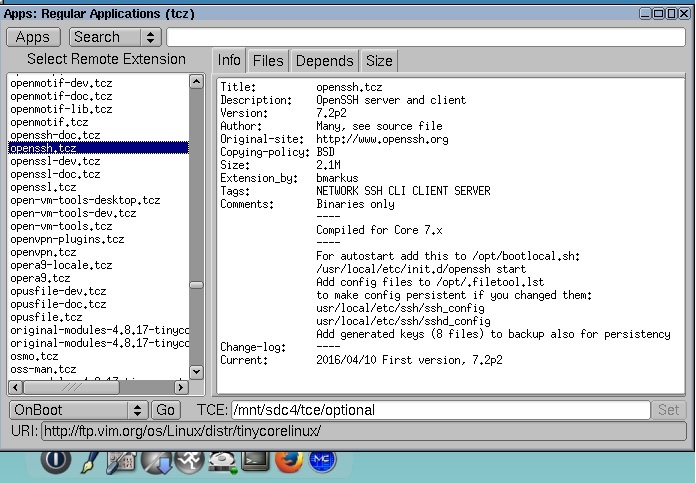Click the horizontal scrollbar thumb under list
The image size is (696, 483).
click(x=71, y=388)
